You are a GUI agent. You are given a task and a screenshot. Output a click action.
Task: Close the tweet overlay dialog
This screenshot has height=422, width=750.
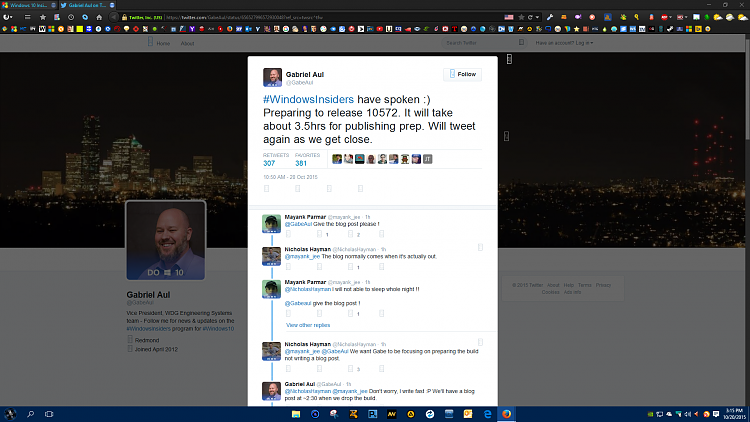509,59
